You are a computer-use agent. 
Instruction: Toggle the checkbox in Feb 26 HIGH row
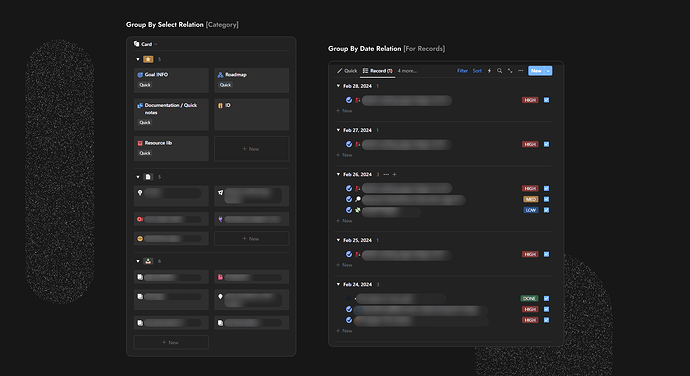(x=547, y=188)
